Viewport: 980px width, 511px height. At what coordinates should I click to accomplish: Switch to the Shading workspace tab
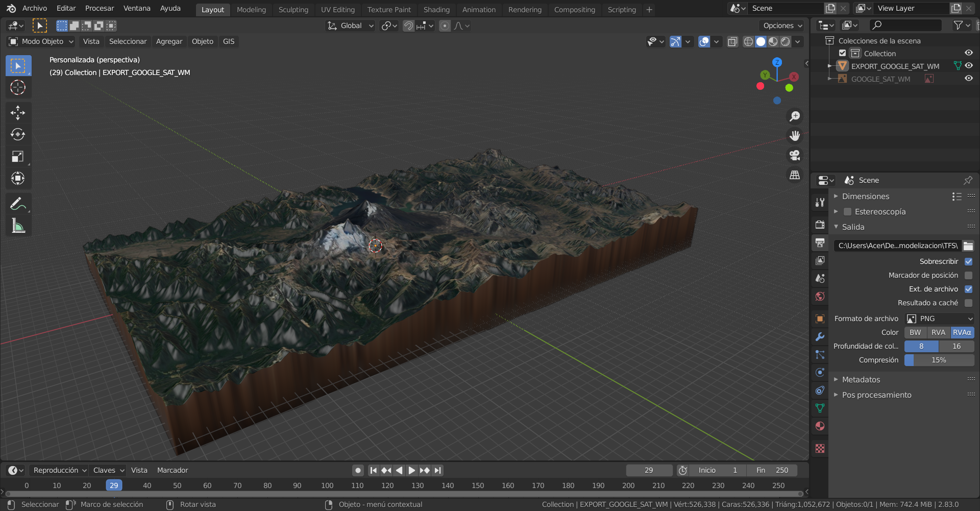click(436, 10)
